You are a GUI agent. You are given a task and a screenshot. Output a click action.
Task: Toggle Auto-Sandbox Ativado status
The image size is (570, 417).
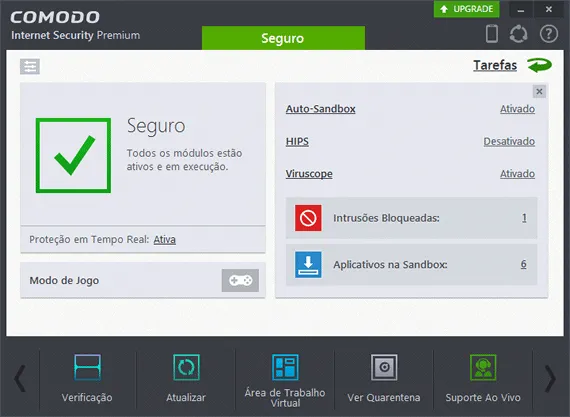[x=517, y=109]
